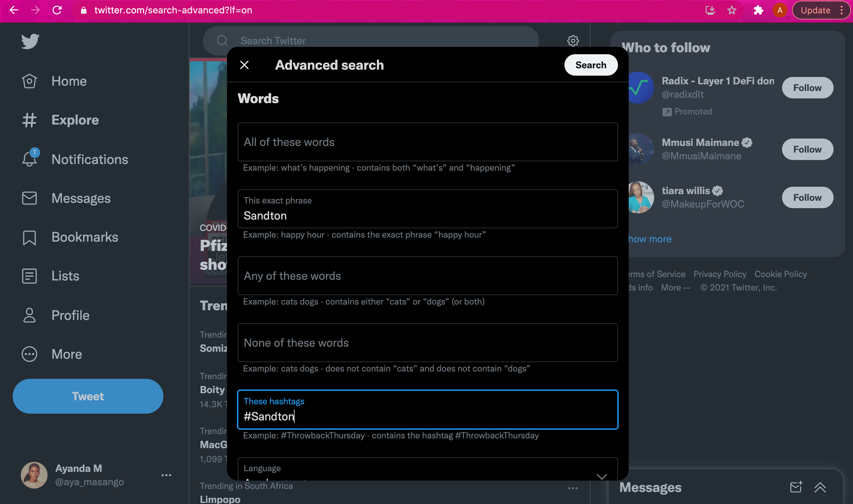853x504 pixels.
Task: Click Radix profile avatar
Action: pyautogui.click(x=641, y=88)
